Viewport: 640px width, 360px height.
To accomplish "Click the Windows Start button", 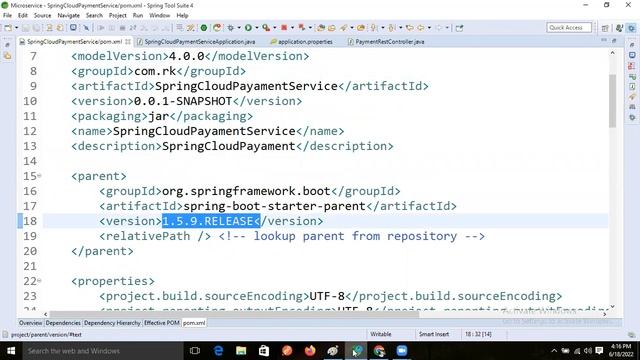I will (11, 351).
